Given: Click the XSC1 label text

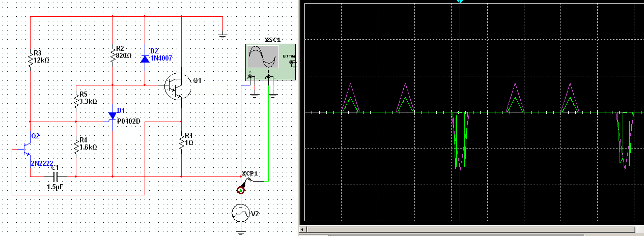Looking at the screenshot, I should click(x=272, y=40).
